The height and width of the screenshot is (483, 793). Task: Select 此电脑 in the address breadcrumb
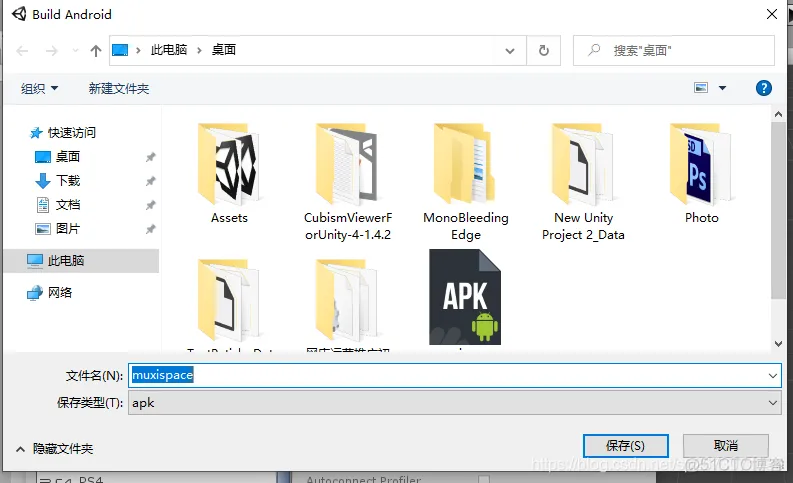click(x=169, y=50)
